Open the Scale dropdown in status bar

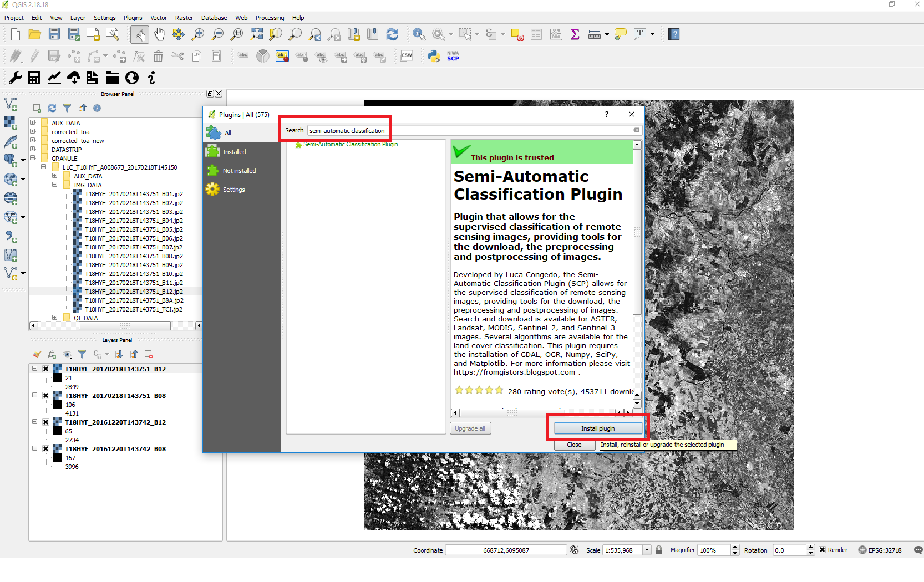pyautogui.click(x=646, y=550)
